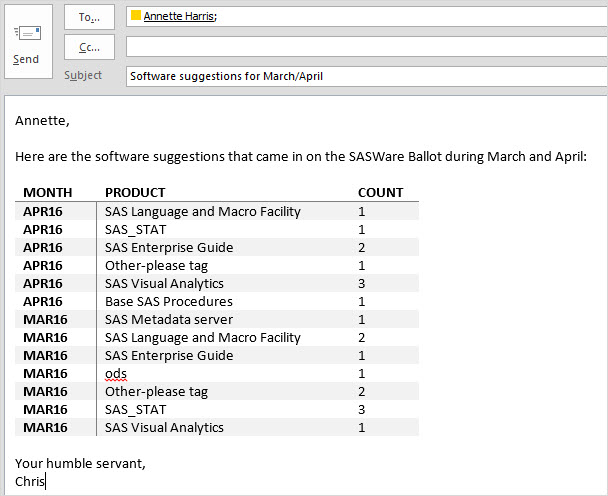Click the Send label text
Screen dimensions: 608x496
(x=26, y=59)
